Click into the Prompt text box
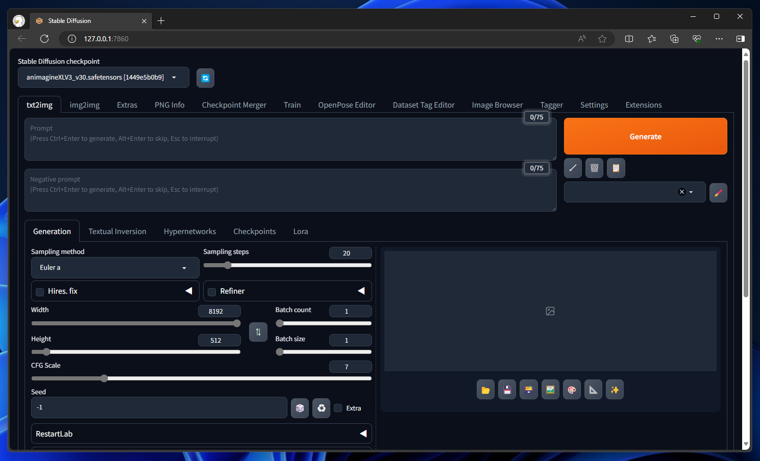The height and width of the screenshot is (461, 760). coord(290,139)
